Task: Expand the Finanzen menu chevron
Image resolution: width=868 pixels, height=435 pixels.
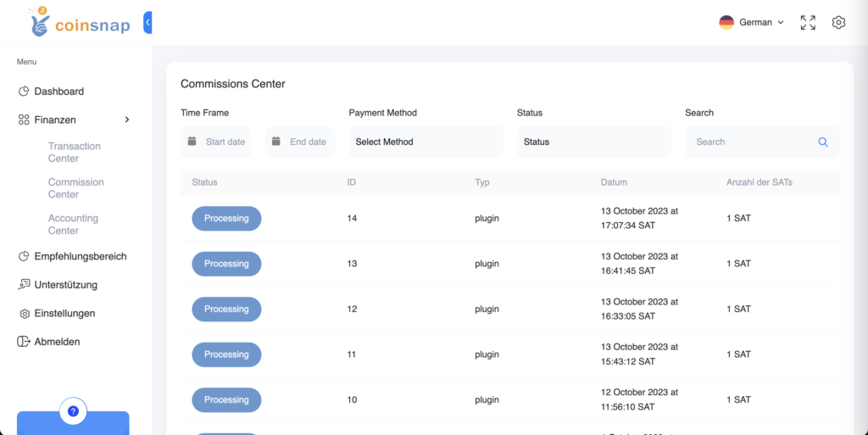Action: pos(127,120)
